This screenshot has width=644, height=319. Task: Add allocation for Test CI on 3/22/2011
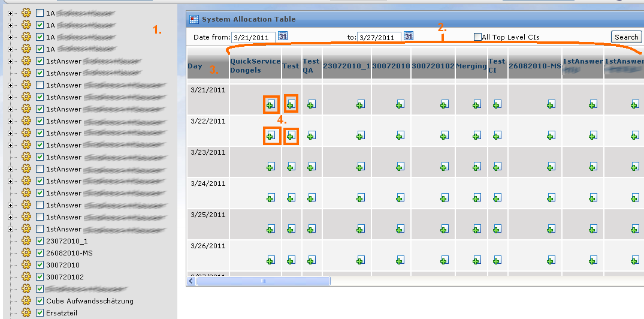tap(497, 136)
